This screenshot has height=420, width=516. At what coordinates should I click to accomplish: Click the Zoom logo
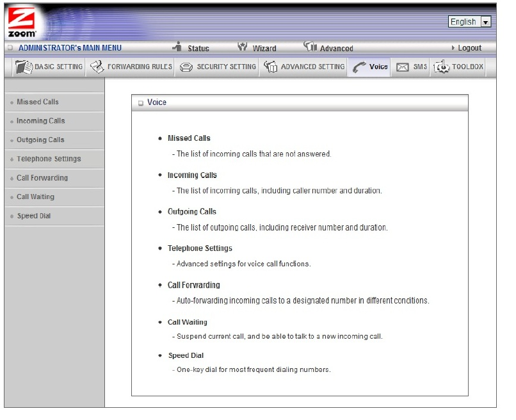coord(22,22)
